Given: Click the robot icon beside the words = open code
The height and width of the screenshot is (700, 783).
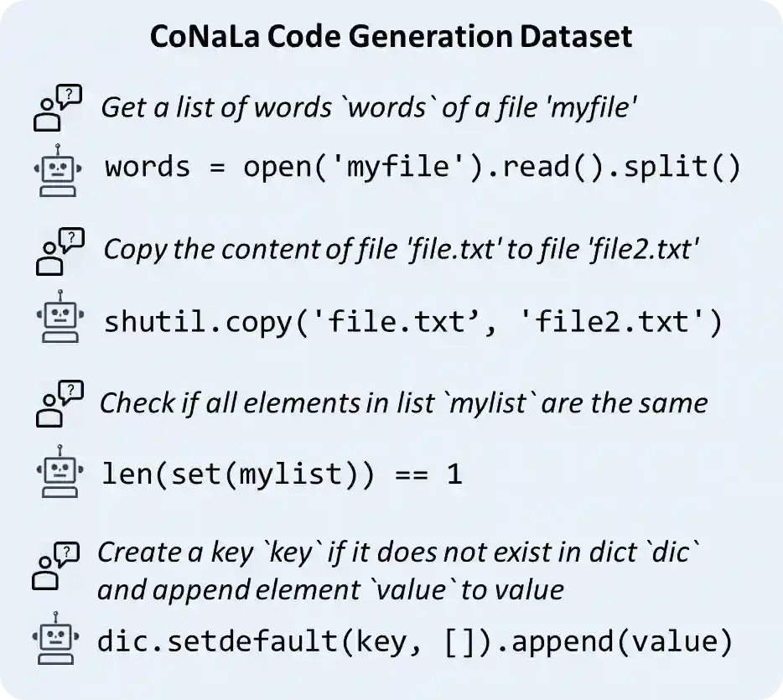Looking at the screenshot, I should click(57, 169).
